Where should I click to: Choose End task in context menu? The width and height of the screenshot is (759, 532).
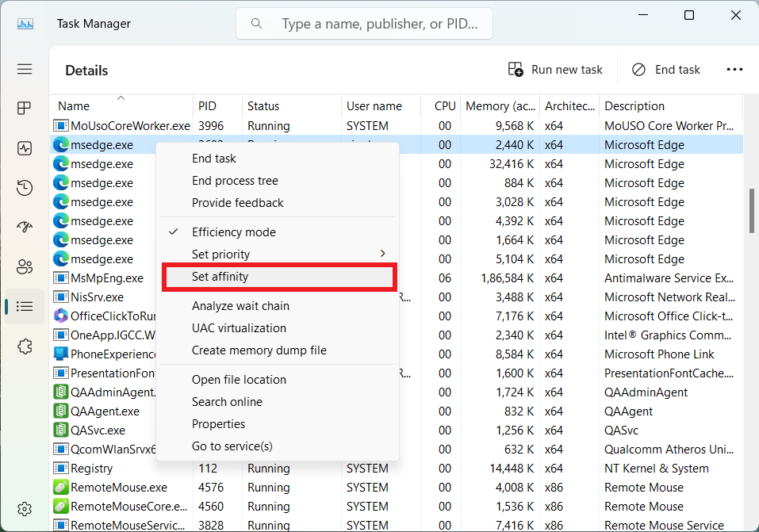[x=278, y=159]
